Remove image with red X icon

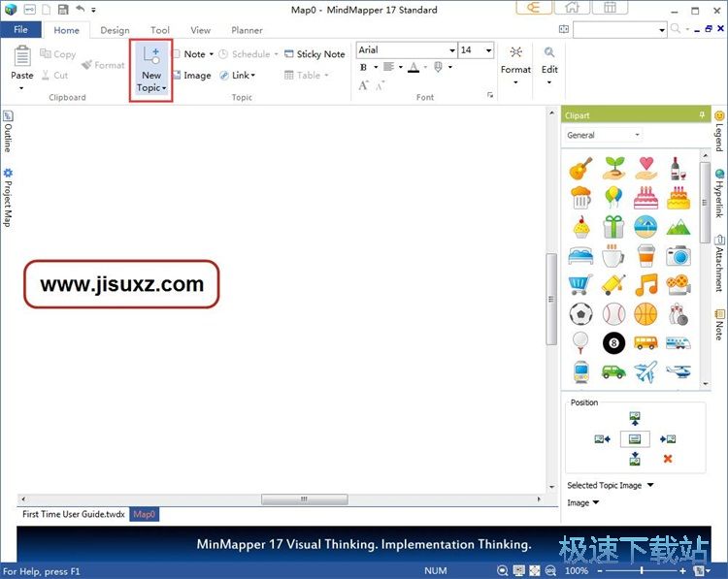(x=668, y=459)
